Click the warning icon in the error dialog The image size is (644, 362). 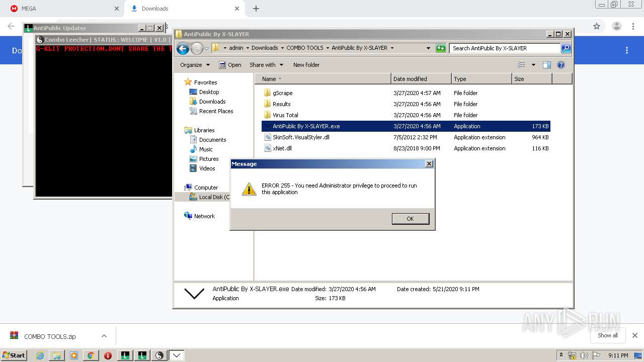pos(249,189)
